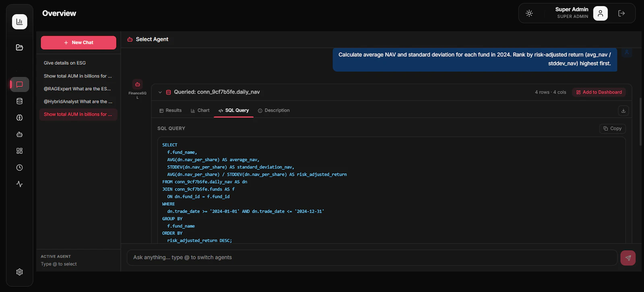
Task: Click the user profile avatar icon
Action: pos(600,13)
